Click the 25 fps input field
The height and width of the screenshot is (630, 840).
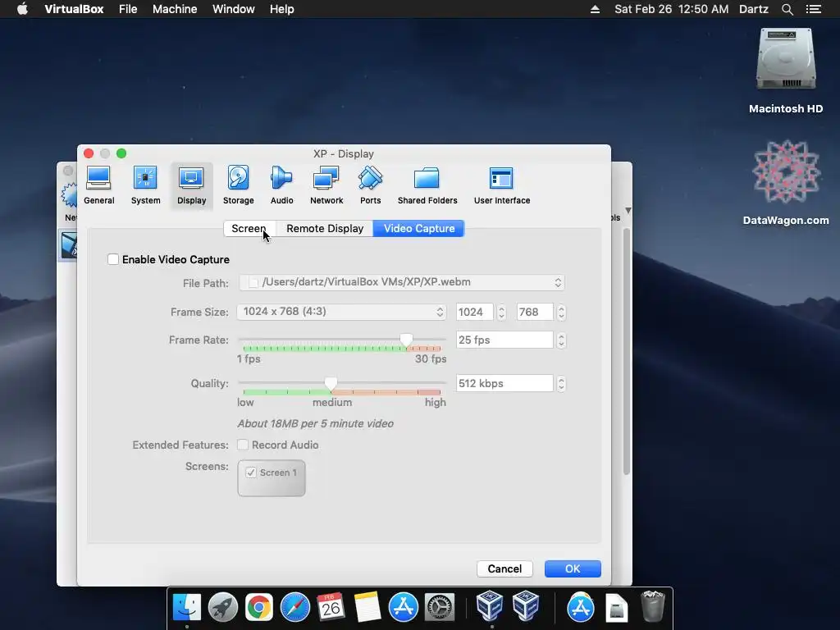tap(504, 340)
